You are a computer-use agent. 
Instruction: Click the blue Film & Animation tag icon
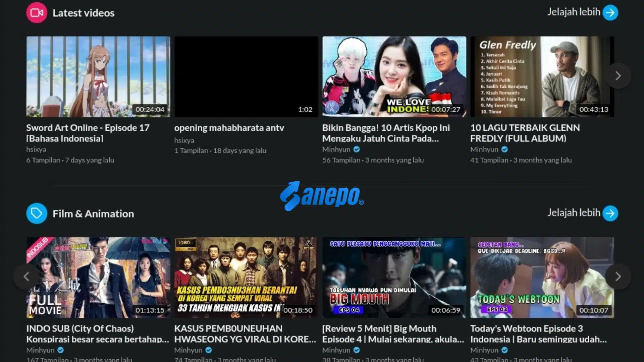(37, 213)
